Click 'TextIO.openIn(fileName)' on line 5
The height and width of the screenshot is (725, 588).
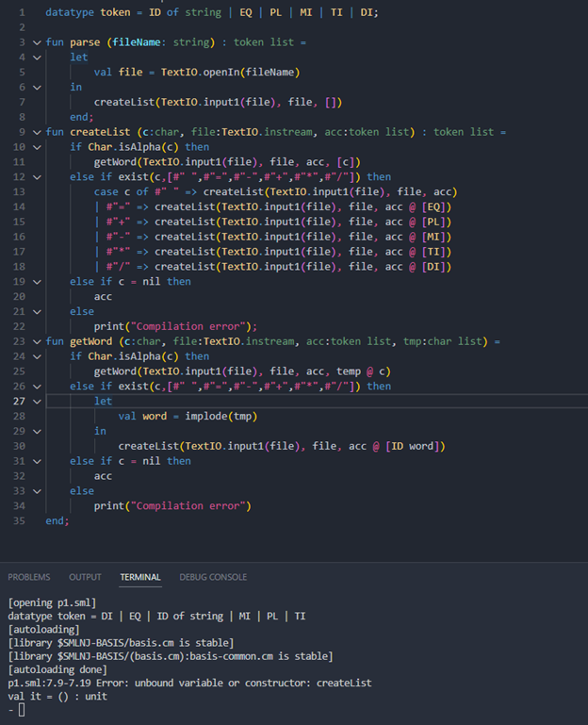pos(230,73)
